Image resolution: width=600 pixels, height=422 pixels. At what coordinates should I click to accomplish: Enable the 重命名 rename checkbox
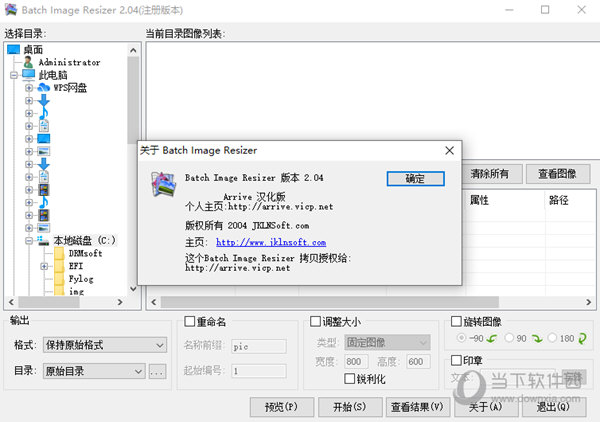(x=189, y=321)
